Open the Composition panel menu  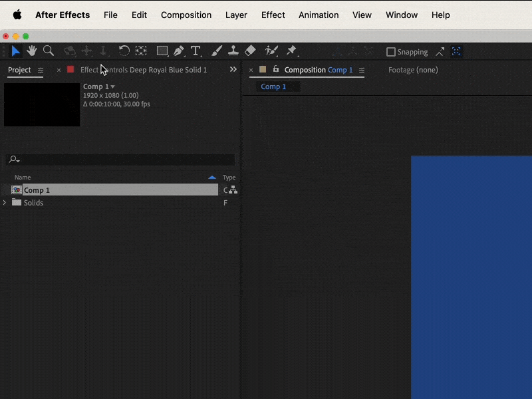pyautogui.click(x=362, y=70)
